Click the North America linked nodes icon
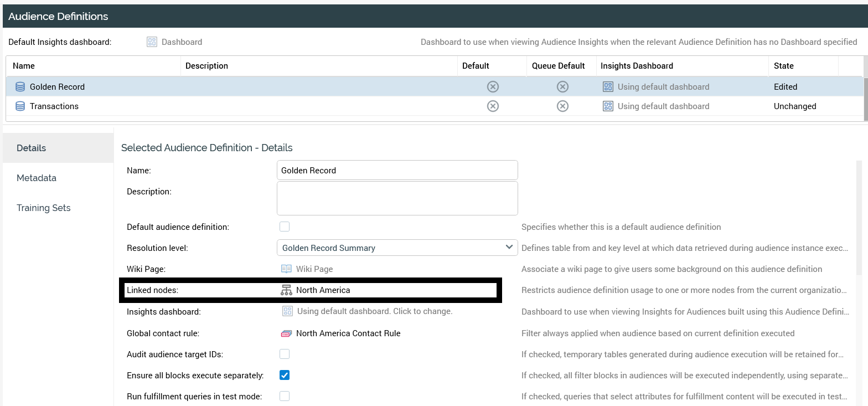The height and width of the screenshot is (406, 868). [x=286, y=290]
